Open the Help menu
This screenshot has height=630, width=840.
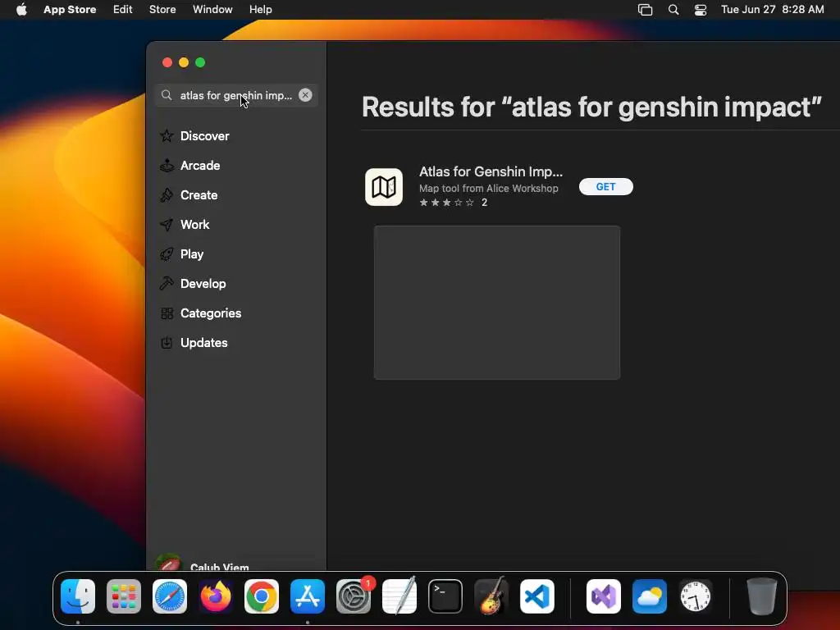pos(260,10)
